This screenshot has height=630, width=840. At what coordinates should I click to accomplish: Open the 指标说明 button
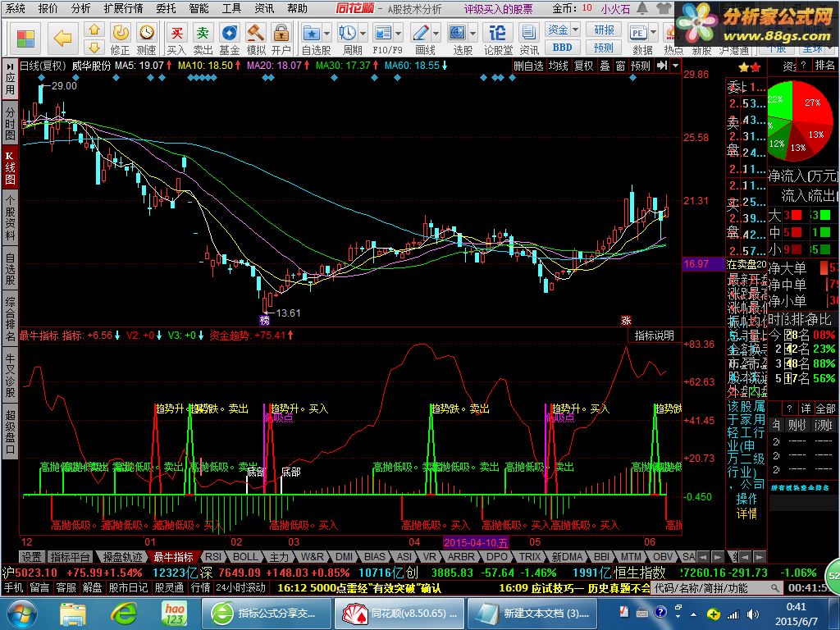[x=654, y=336]
